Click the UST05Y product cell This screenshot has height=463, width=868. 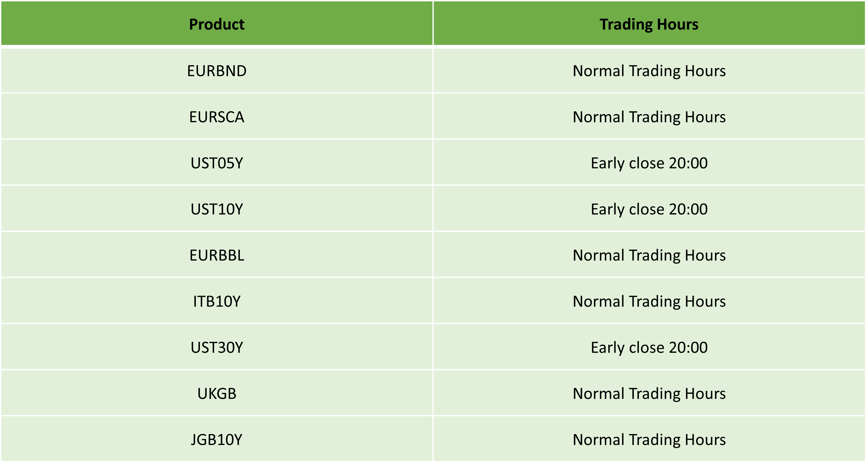tap(217, 163)
